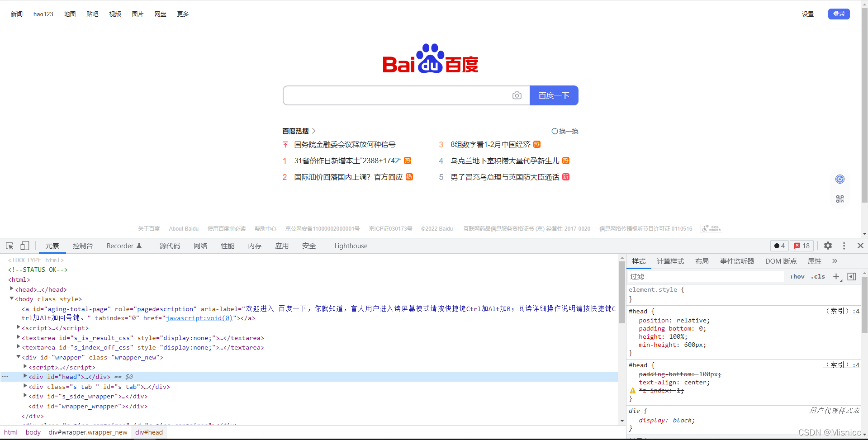Click the javascript:void(0) href link
The image size is (868, 440).
click(199, 318)
